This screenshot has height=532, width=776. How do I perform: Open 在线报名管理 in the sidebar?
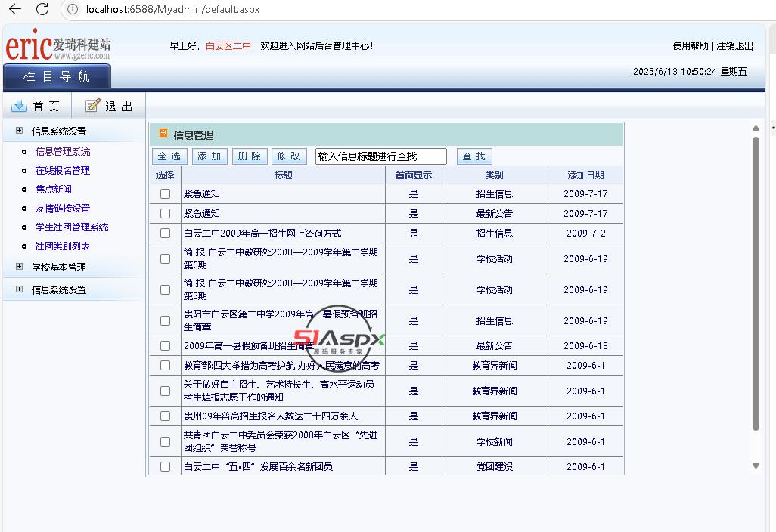[x=63, y=171]
